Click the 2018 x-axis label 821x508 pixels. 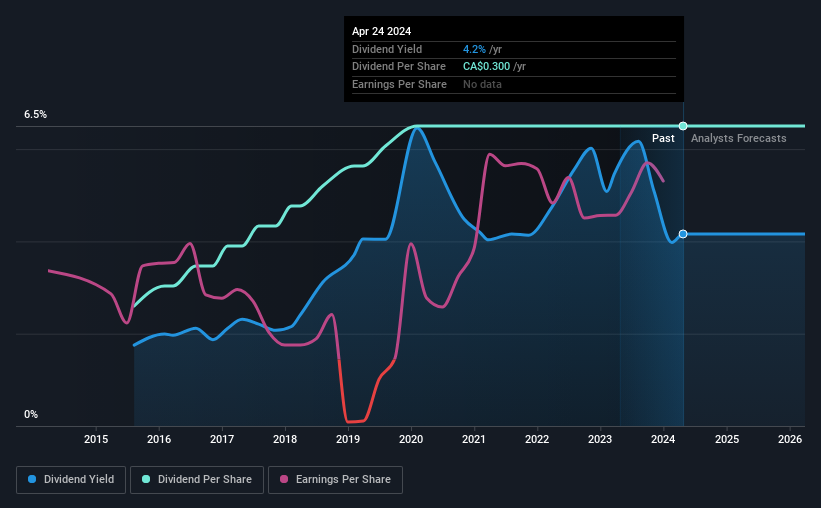click(285, 439)
